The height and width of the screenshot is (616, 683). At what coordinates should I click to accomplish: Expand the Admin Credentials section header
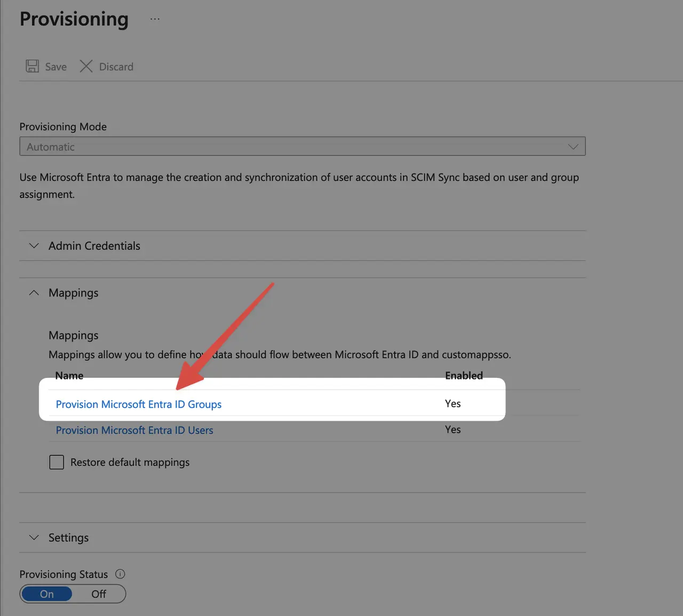(303, 246)
